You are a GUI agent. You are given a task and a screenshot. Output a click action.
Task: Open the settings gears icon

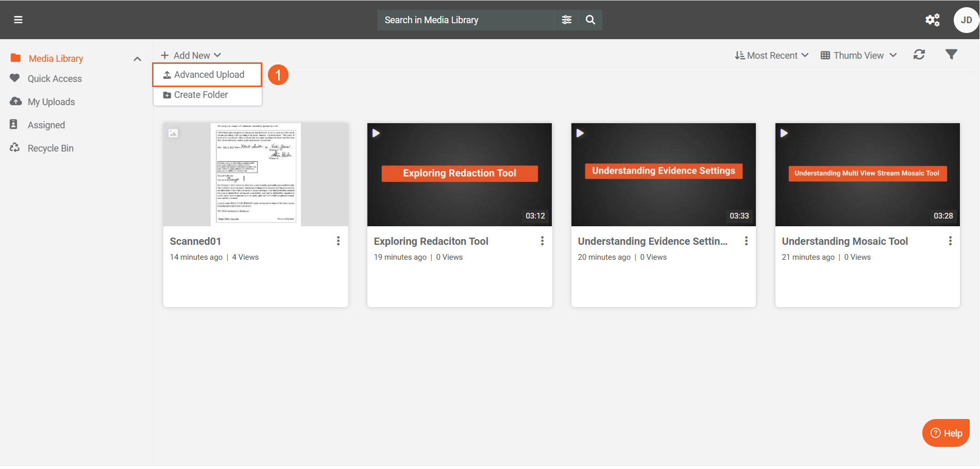(932, 20)
